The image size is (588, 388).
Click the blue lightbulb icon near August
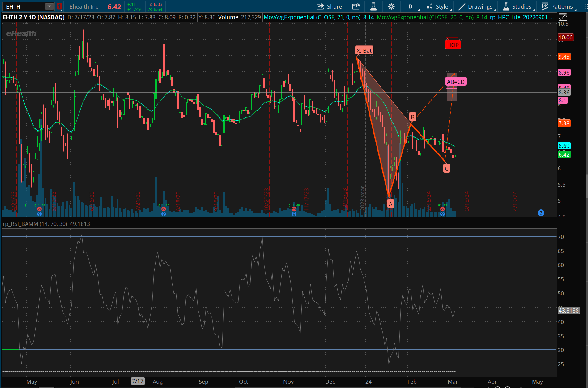click(x=164, y=214)
